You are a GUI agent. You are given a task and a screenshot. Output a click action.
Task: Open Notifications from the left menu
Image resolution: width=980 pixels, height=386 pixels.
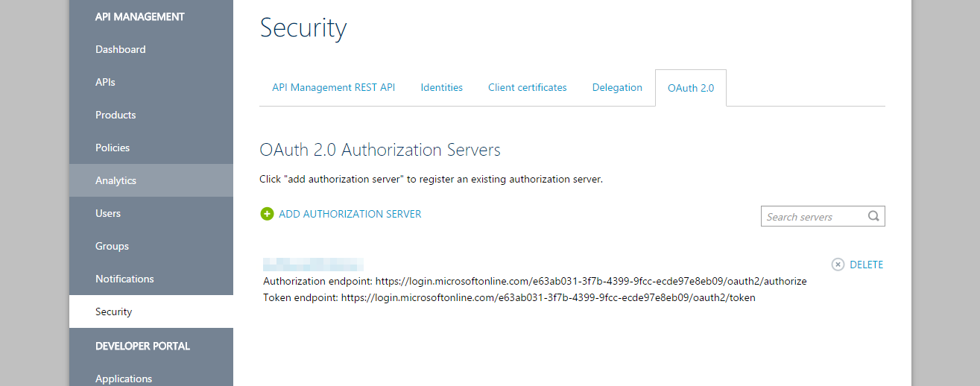(x=124, y=279)
